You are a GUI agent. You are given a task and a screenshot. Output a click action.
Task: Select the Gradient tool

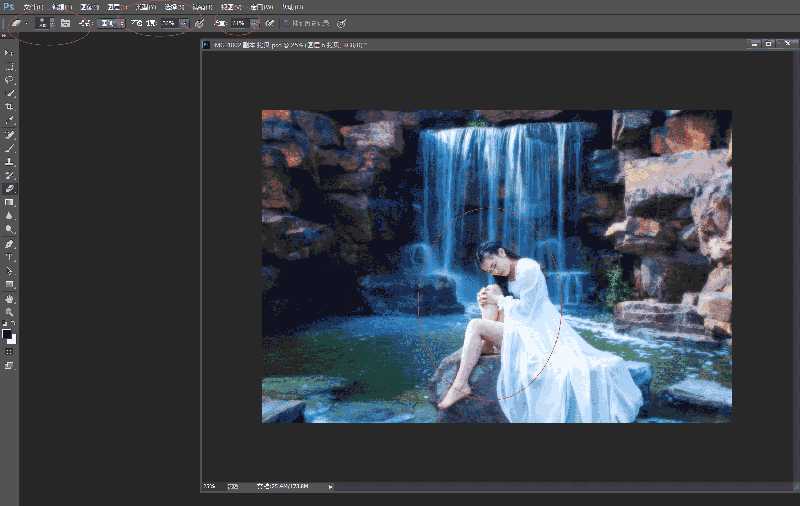9,202
